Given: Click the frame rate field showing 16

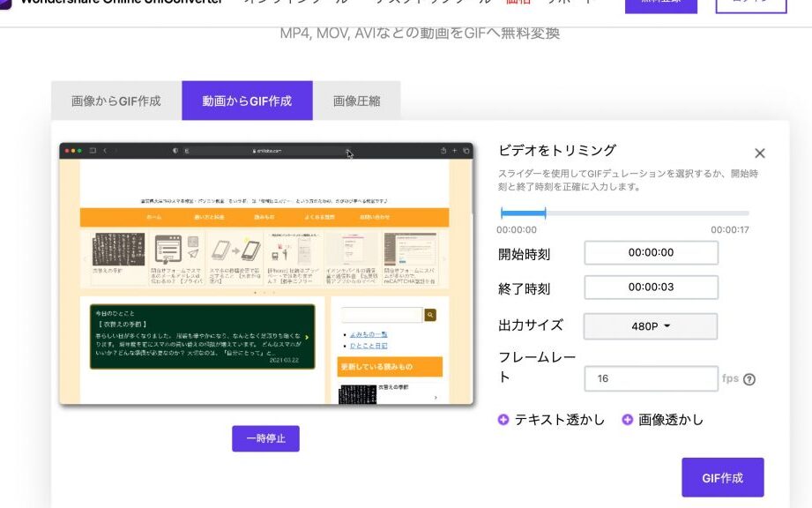Looking at the screenshot, I should point(651,378).
